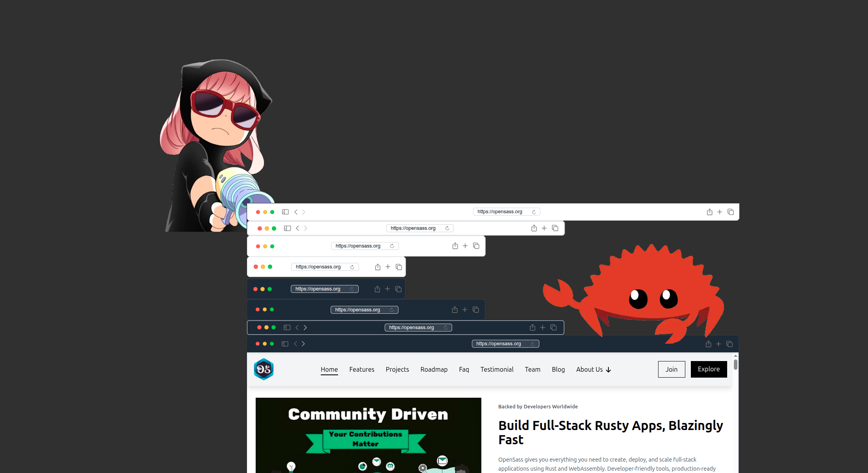Reload the page from the widest dark browser bar
The image size is (868, 473).
(533, 344)
